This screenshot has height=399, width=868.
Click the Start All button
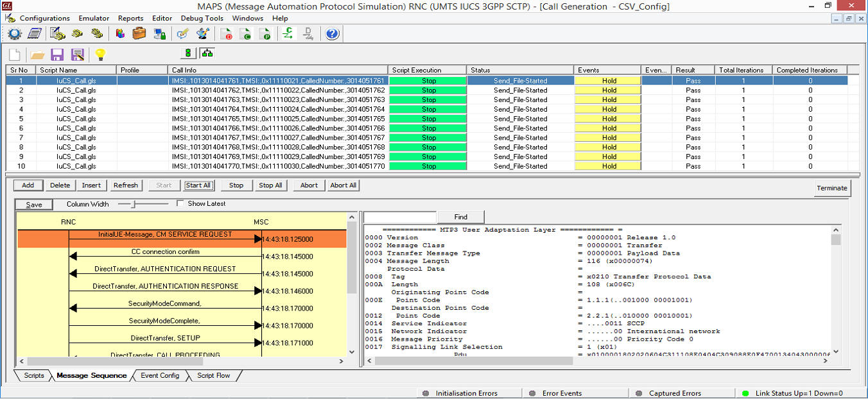(198, 185)
